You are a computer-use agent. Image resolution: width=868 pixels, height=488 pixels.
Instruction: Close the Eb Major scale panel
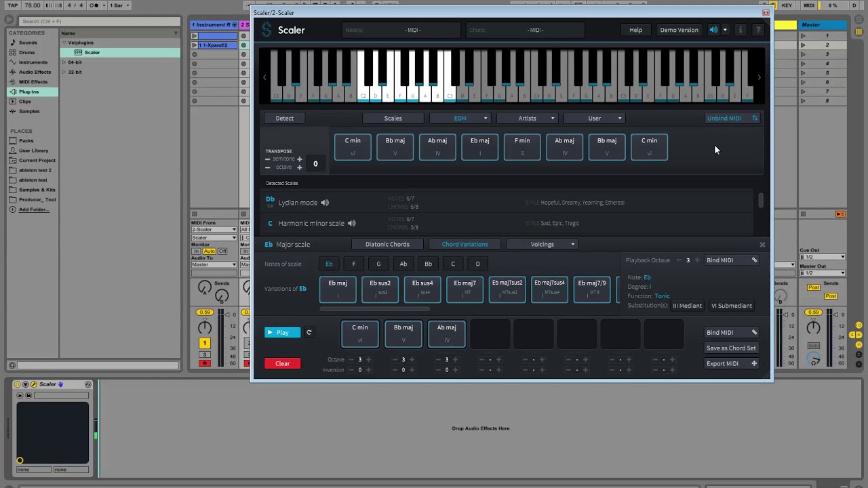(762, 245)
